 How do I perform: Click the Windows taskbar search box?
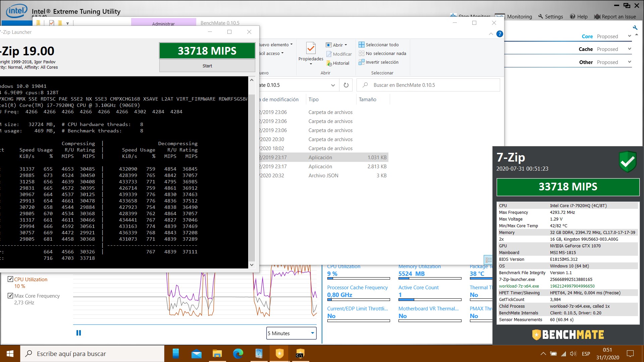(x=92, y=354)
